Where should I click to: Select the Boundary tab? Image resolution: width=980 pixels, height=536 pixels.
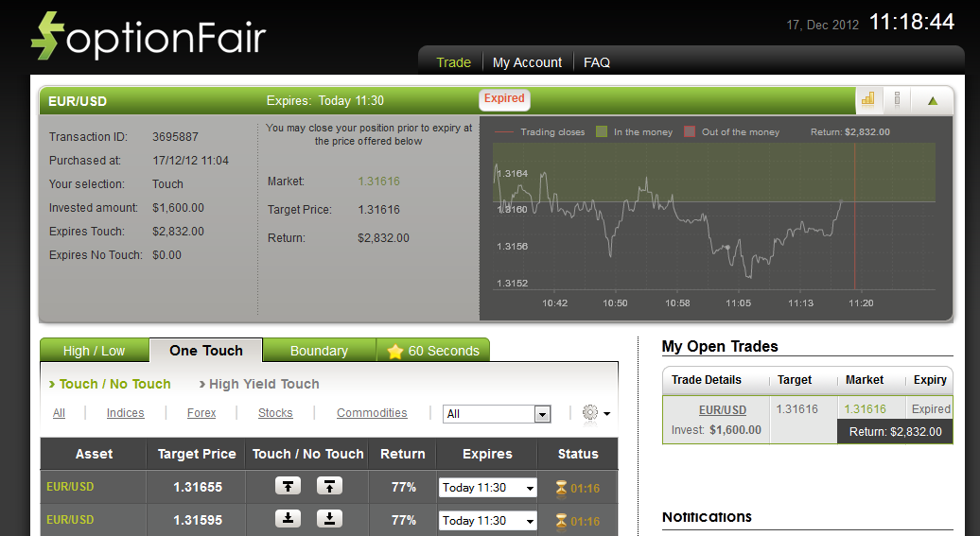click(319, 351)
